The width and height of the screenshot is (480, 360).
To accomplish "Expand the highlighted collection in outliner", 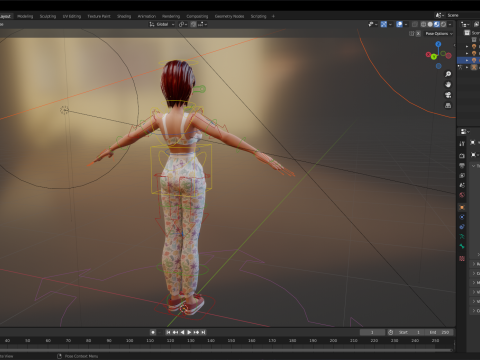I will pyautogui.click(x=467, y=60).
